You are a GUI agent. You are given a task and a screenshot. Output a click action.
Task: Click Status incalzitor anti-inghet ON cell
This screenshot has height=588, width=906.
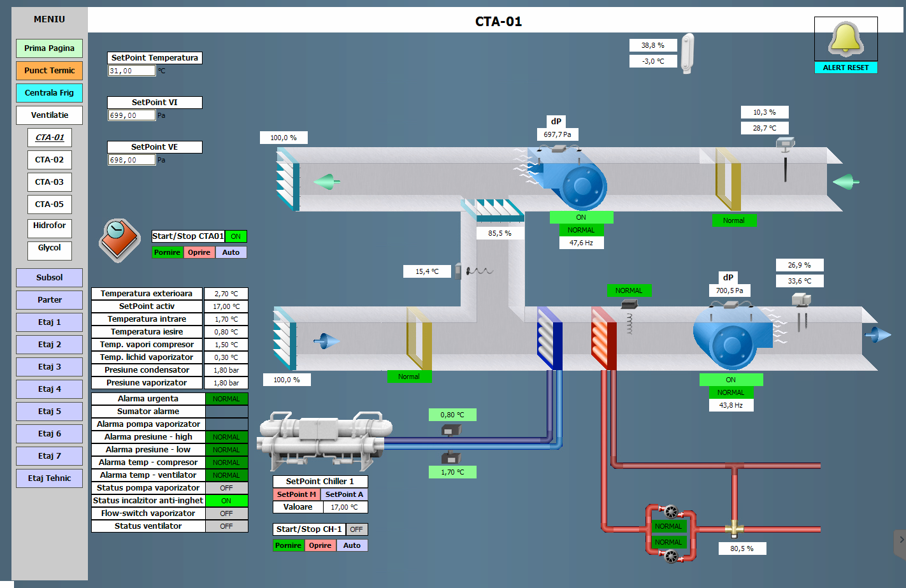(226, 501)
